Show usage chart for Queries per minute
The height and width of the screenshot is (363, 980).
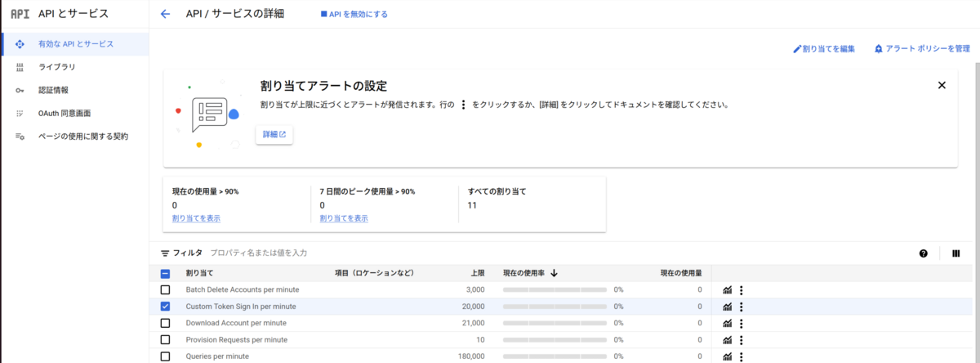(x=727, y=356)
